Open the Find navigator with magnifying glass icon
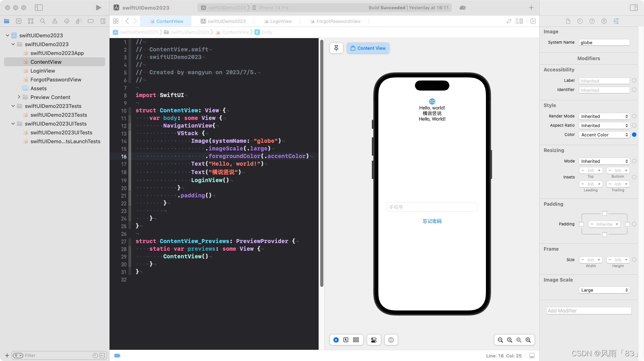Image resolution: width=644 pixels, height=361 pixels. tap(43, 21)
